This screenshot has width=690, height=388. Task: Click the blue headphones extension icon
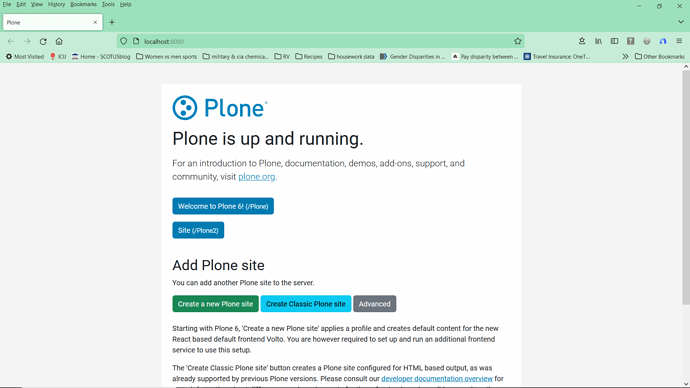pyautogui.click(x=663, y=41)
